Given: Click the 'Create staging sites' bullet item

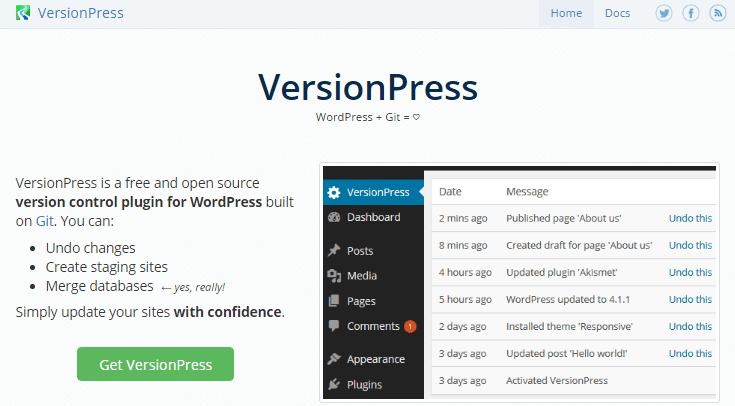Looking at the screenshot, I should (106, 267).
